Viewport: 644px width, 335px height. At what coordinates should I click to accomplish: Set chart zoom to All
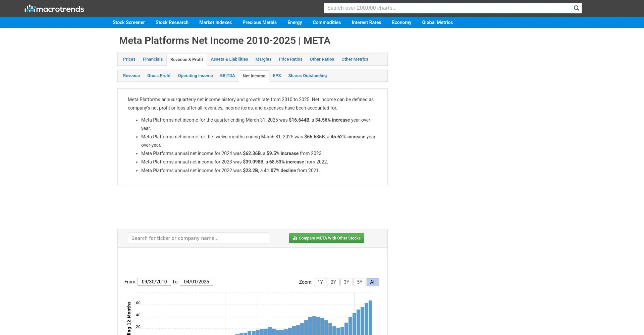373,282
